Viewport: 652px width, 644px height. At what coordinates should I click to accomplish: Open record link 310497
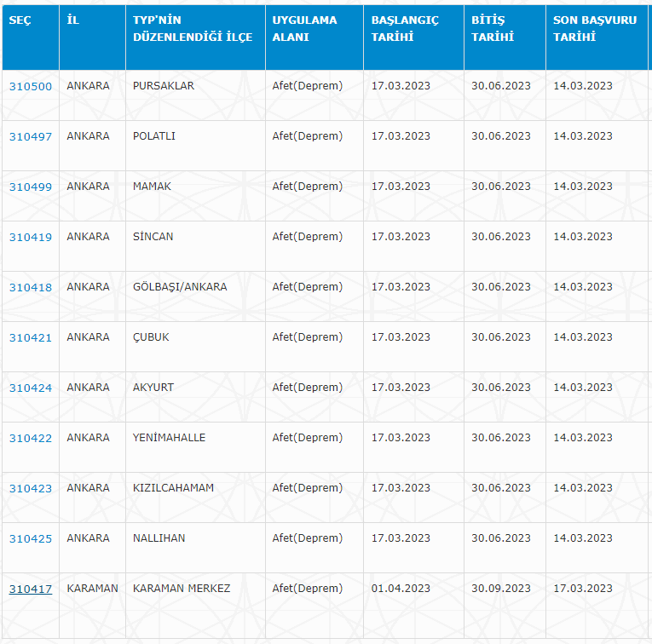click(30, 136)
